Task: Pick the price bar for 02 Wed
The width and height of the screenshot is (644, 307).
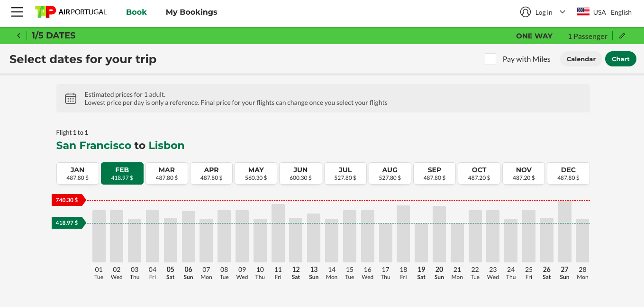Action: (x=117, y=236)
